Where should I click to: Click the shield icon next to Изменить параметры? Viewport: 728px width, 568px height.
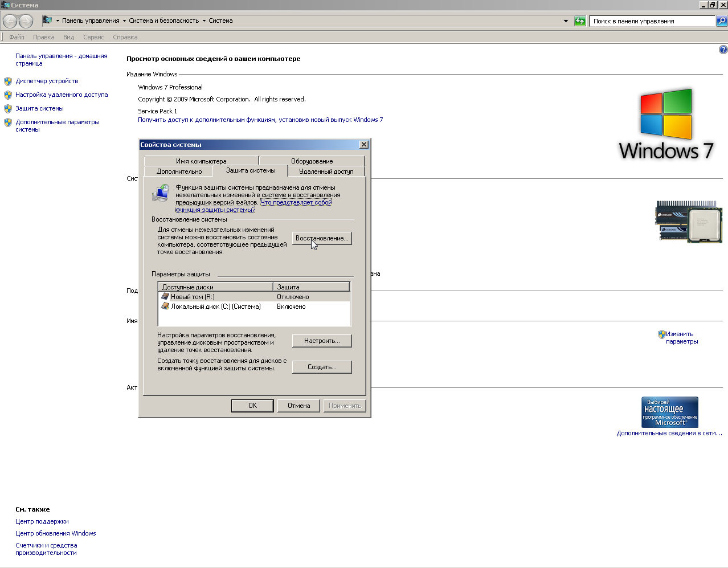[x=661, y=334]
